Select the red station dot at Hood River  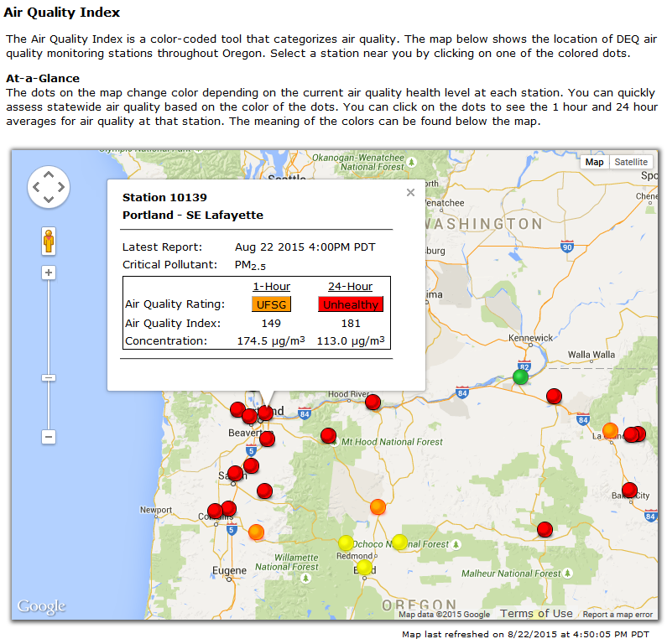373,402
